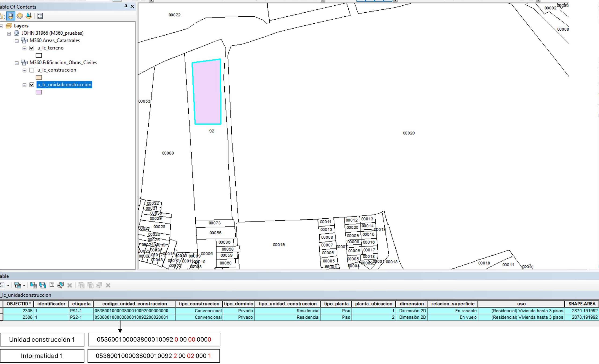Open the Related Tables icon
This screenshot has height=364, width=599.
(18, 285)
